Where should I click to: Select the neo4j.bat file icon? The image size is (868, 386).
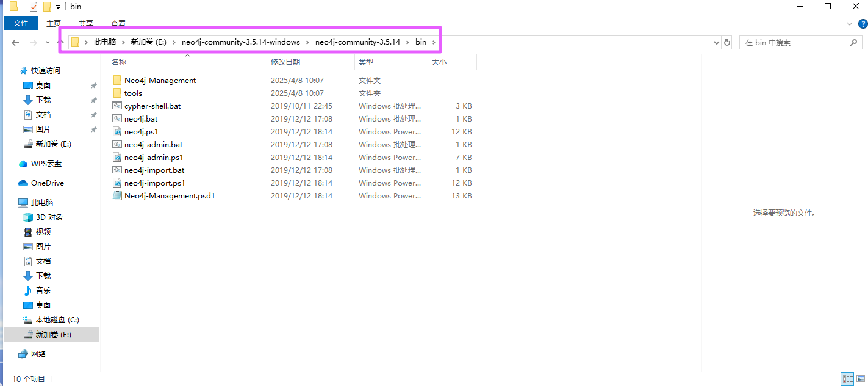coord(118,118)
